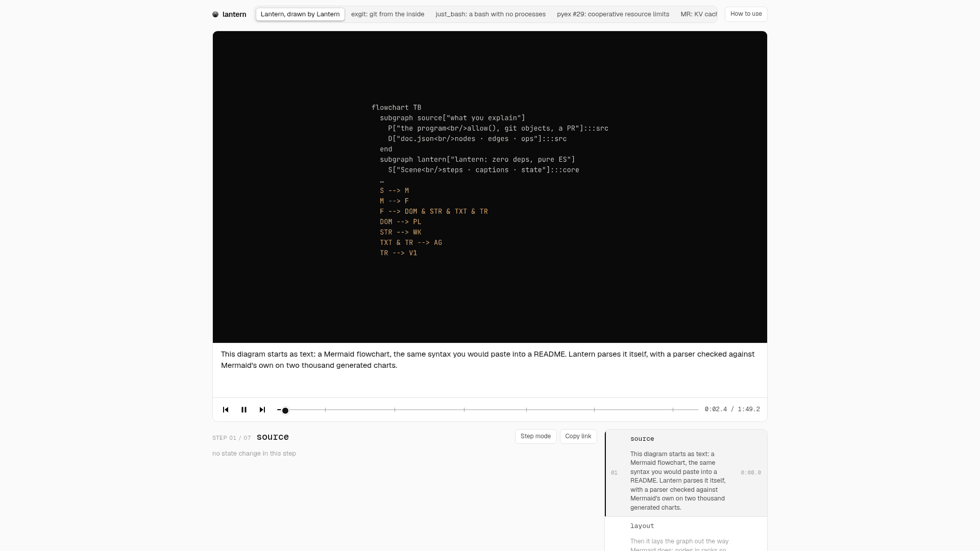Pause playback with the pause button
980x551 pixels.
(x=244, y=410)
